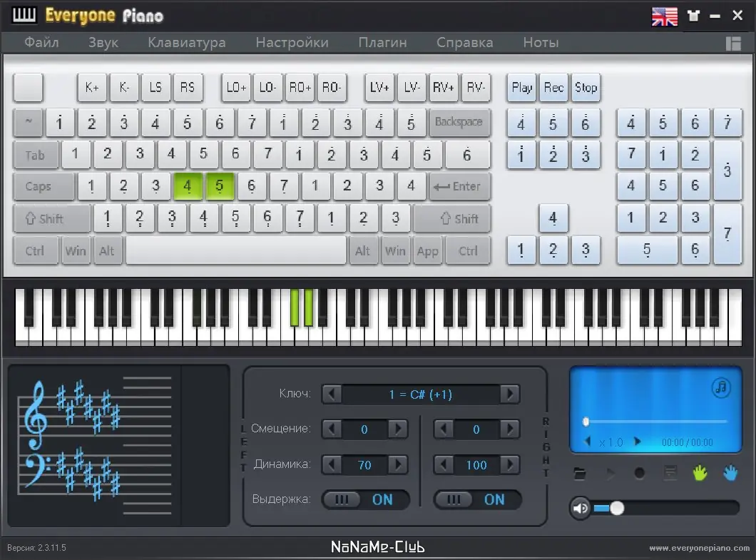Click the K- key

(x=124, y=88)
